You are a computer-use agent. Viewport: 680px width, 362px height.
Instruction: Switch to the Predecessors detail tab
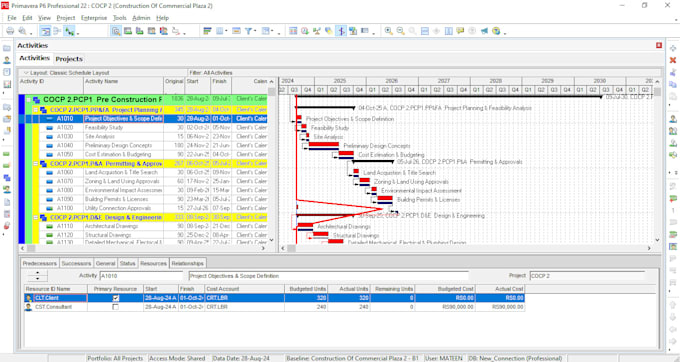pyautogui.click(x=39, y=263)
